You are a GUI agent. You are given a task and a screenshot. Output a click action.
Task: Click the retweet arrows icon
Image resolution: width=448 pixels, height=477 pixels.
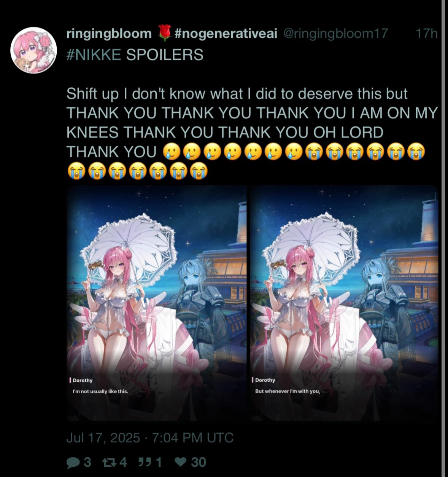click(109, 463)
